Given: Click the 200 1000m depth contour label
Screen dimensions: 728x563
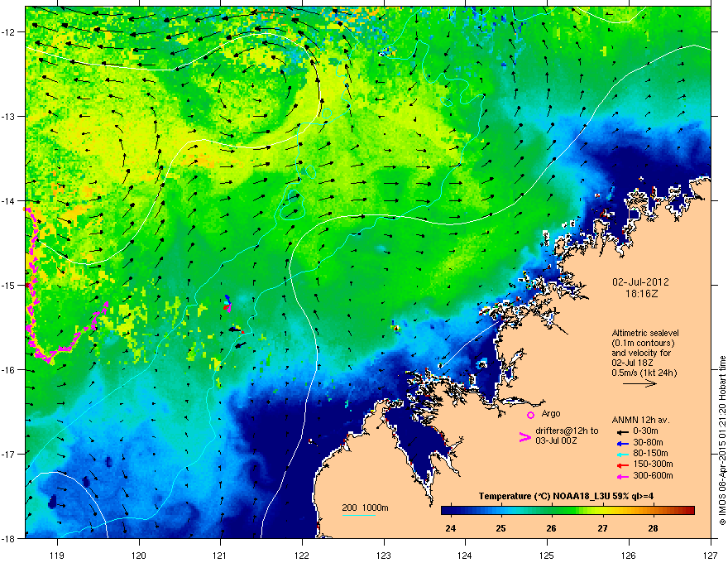Looking at the screenshot, I should coord(365,508).
